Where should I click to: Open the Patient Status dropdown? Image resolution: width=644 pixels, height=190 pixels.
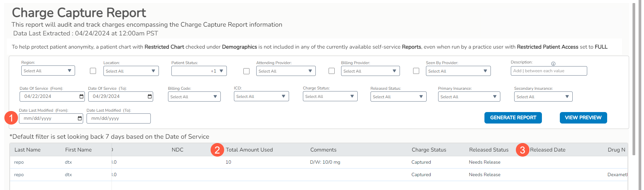click(199, 71)
